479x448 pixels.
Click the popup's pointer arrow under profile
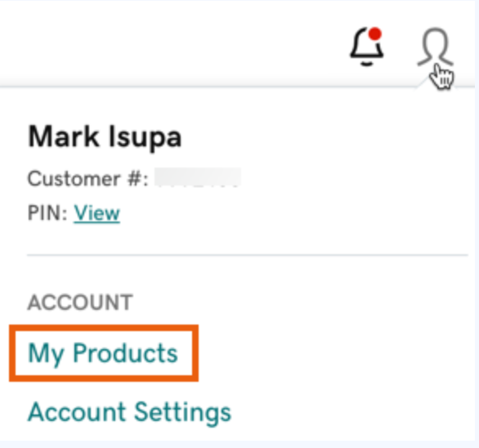pyautogui.click(x=426, y=82)
